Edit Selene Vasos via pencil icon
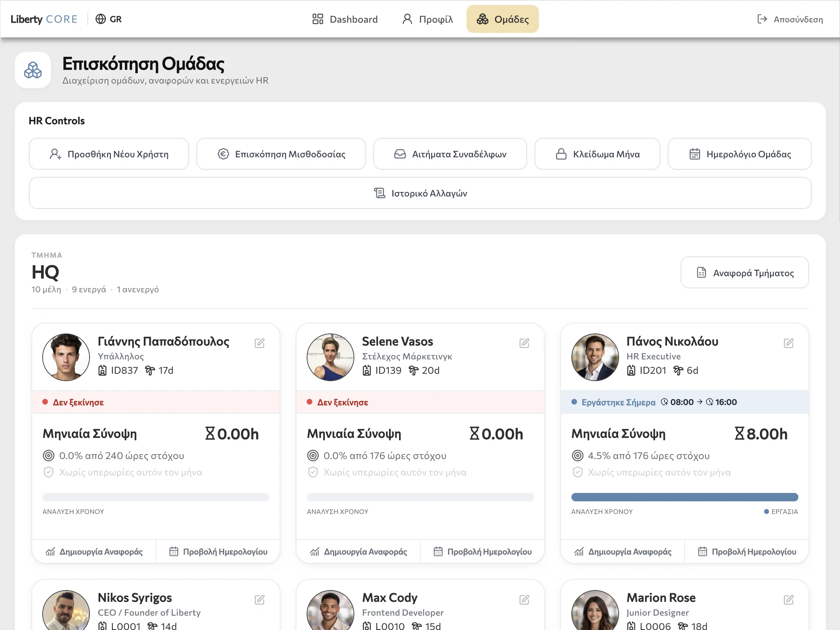 (x=525, y=343)
